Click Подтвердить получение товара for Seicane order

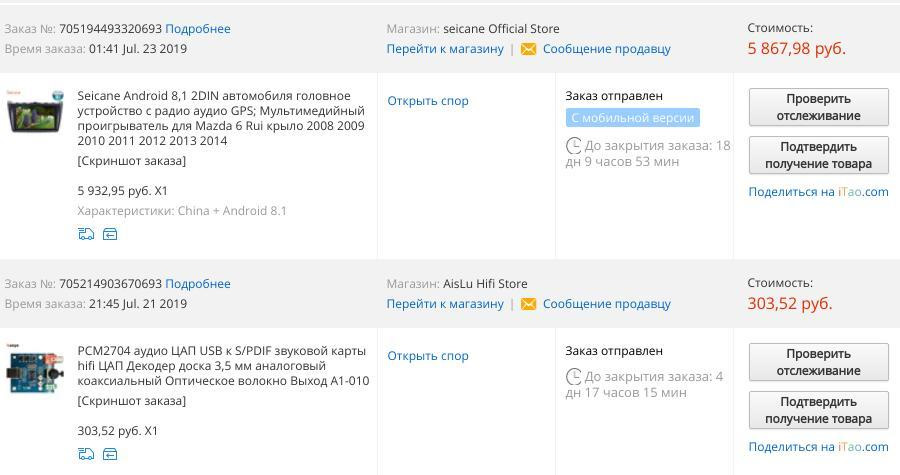818,155
